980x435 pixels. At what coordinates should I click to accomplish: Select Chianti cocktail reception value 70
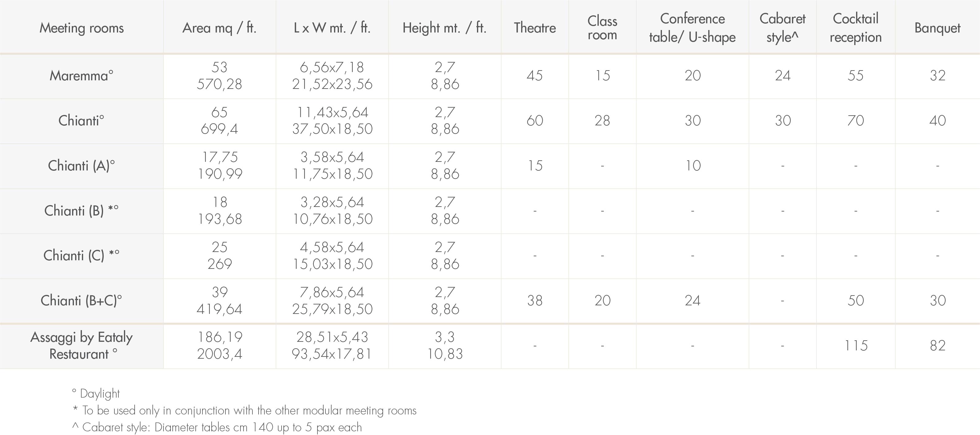[x=855, y=120]
